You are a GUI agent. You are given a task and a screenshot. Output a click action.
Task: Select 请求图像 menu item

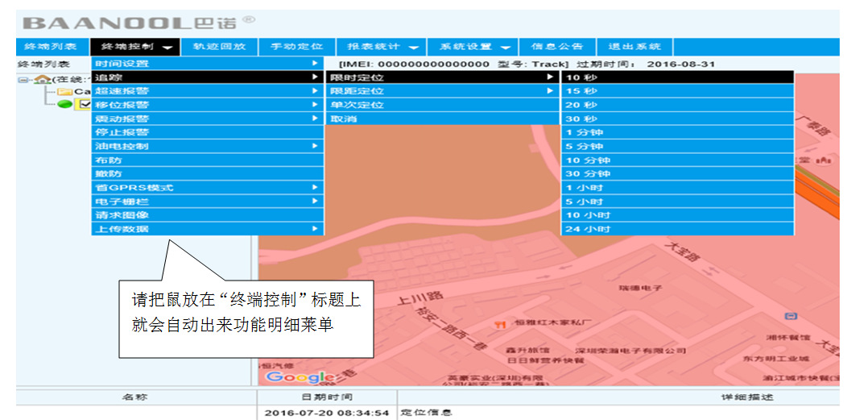click(x=208, y=215)
